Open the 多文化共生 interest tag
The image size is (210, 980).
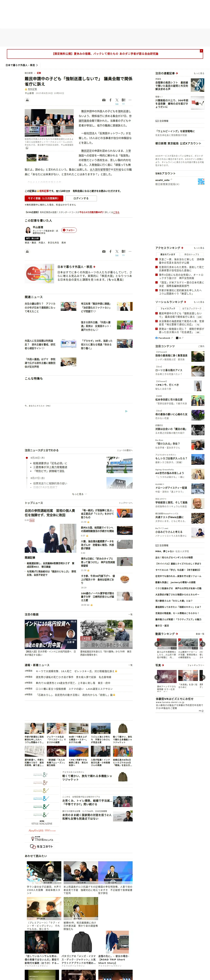pyautogui.click(x=53, y=243)
